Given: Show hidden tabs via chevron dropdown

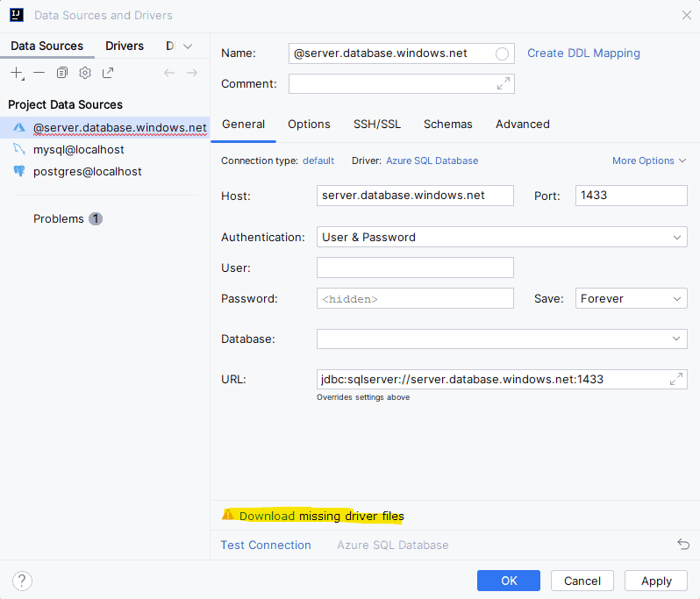Looking at the screenshot, I should pos(188,46).
